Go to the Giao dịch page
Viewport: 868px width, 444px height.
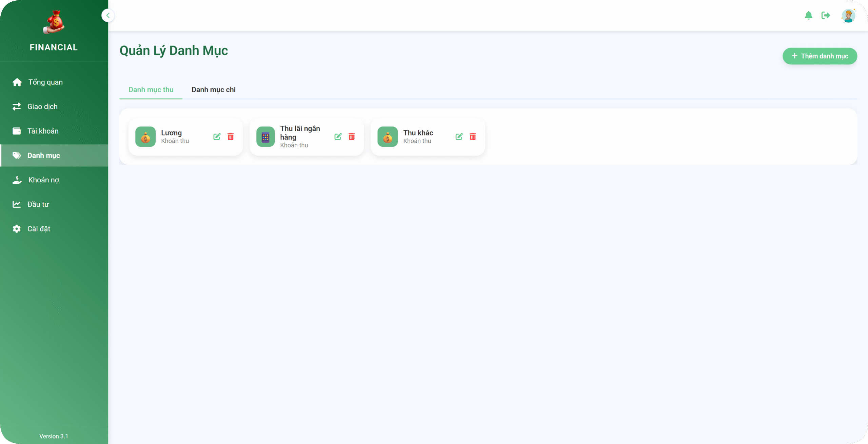(x=42, y=106)
